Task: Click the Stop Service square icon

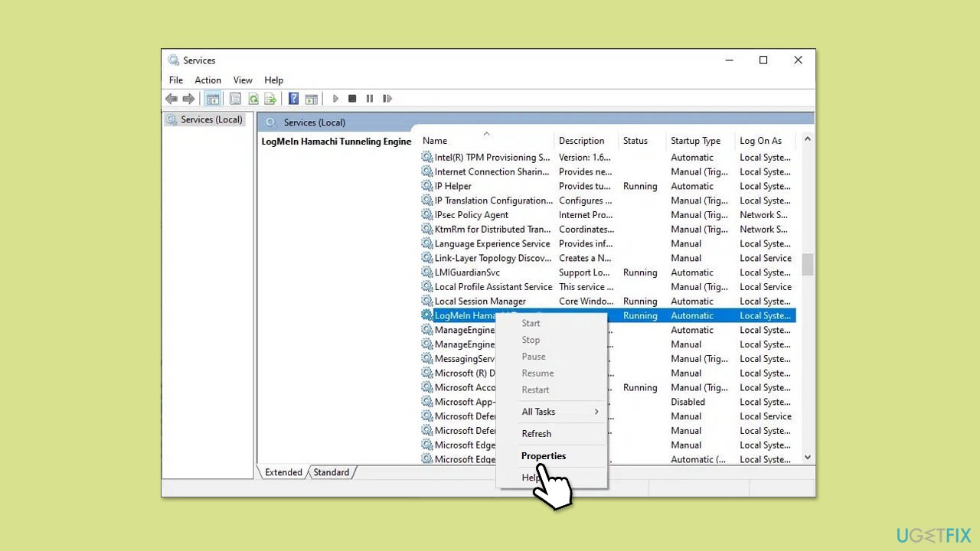Action: click(352, 99)
